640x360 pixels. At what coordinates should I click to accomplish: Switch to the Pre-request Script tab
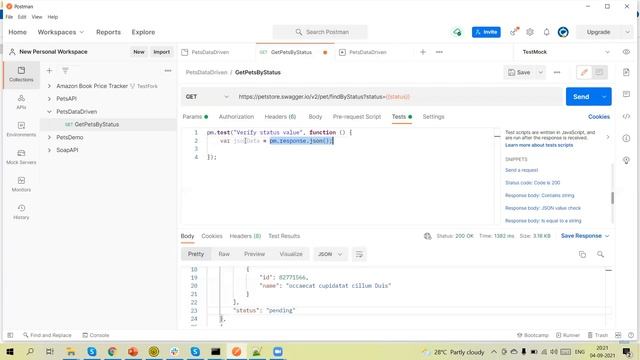point(357,117)
